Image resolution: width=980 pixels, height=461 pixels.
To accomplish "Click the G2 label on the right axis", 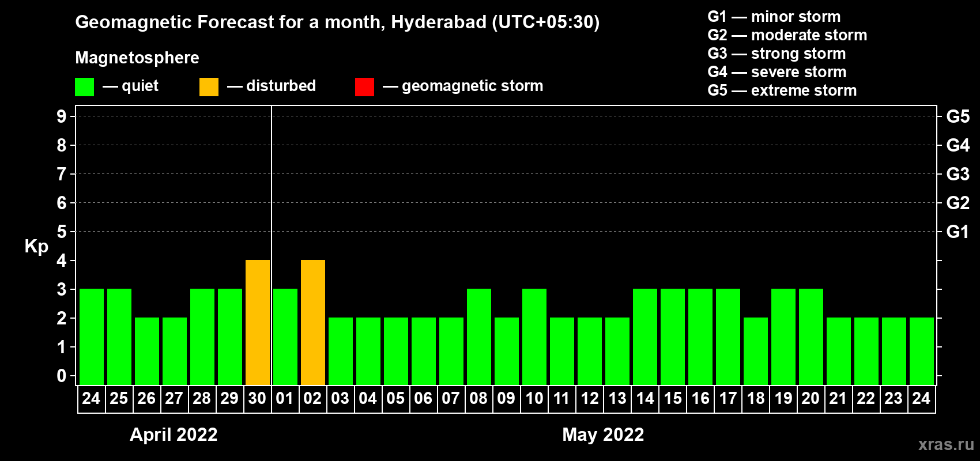I will [x=958, y=203].
